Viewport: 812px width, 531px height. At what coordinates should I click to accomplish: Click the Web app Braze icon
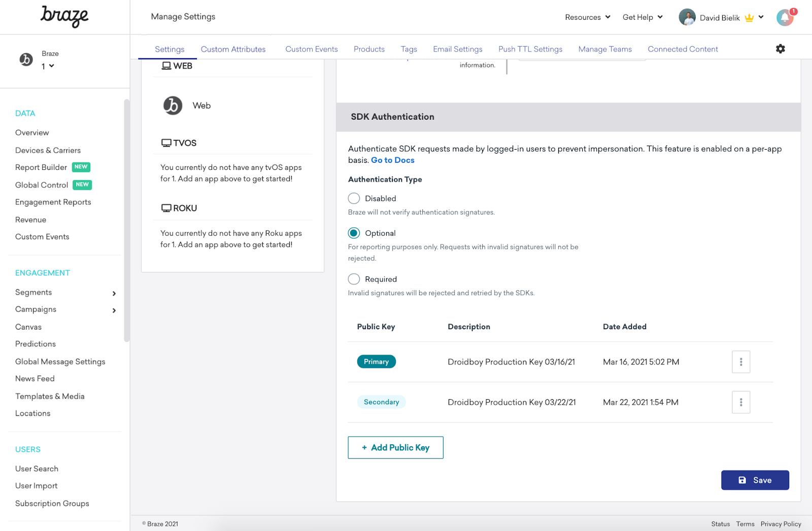173,105
